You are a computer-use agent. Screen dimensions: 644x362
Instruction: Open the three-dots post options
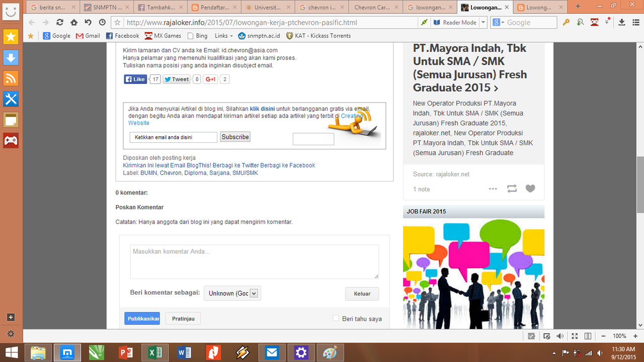(x=493, y=189)
